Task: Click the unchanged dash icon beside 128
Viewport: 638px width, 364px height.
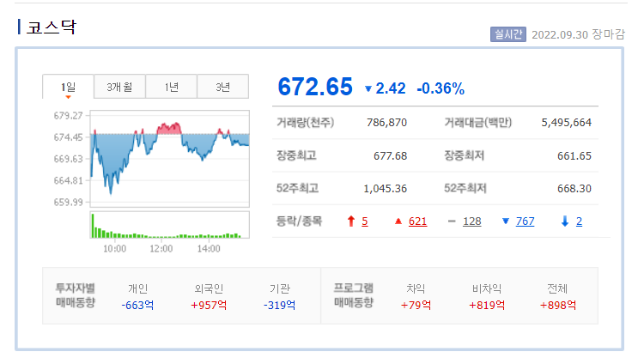Action: [x=452, y=221]
